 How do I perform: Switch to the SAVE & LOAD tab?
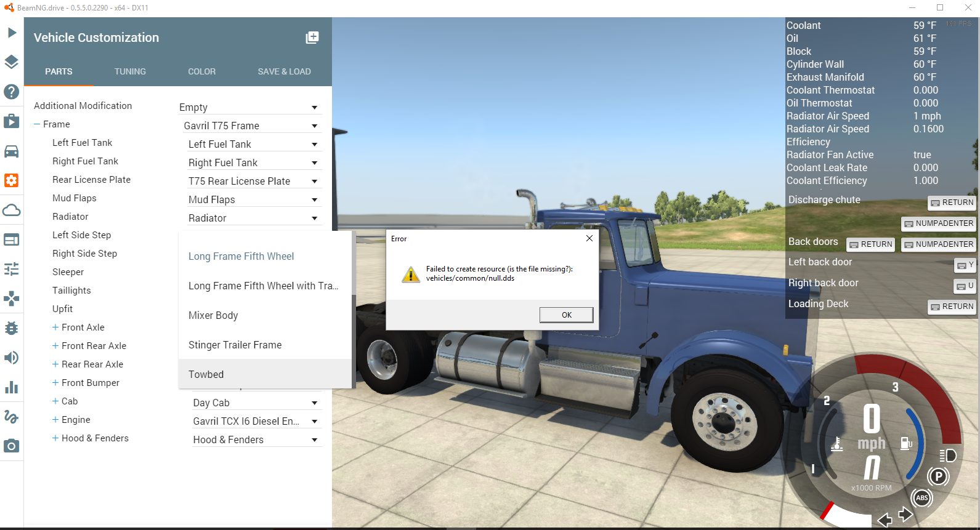(284, 71)
